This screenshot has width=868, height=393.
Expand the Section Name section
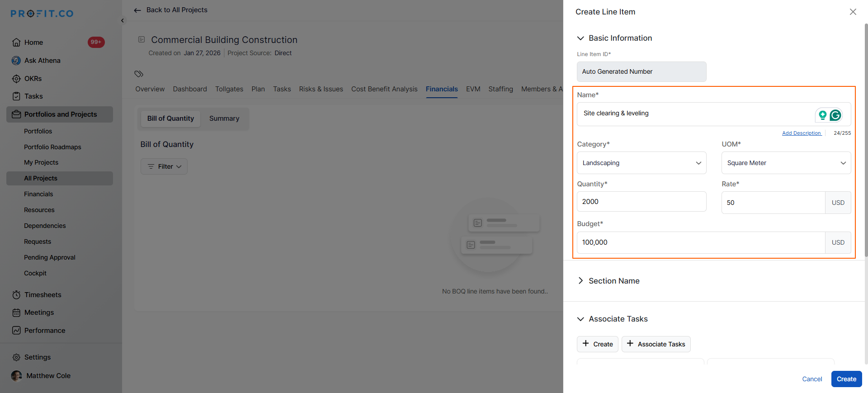[x=581, y=281]
